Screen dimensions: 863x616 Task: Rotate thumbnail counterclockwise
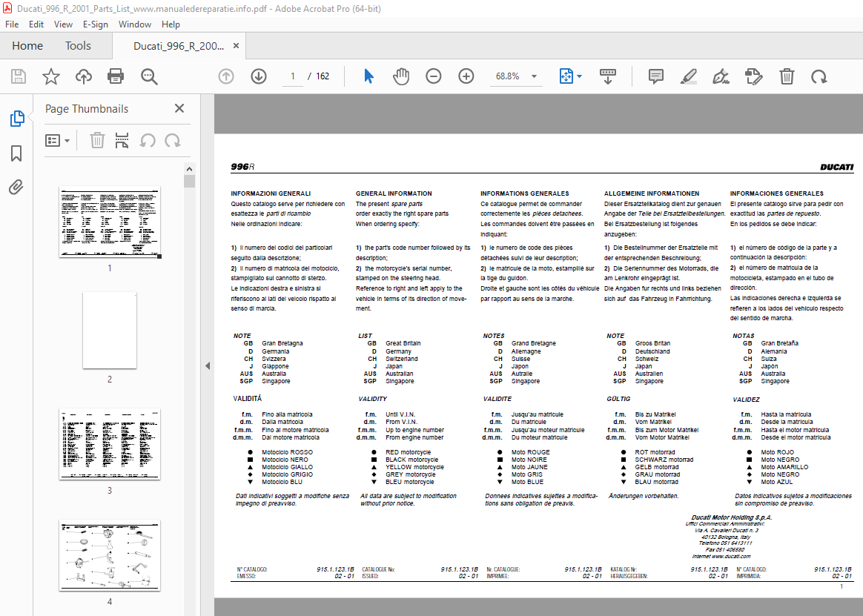tap(147, 141)
